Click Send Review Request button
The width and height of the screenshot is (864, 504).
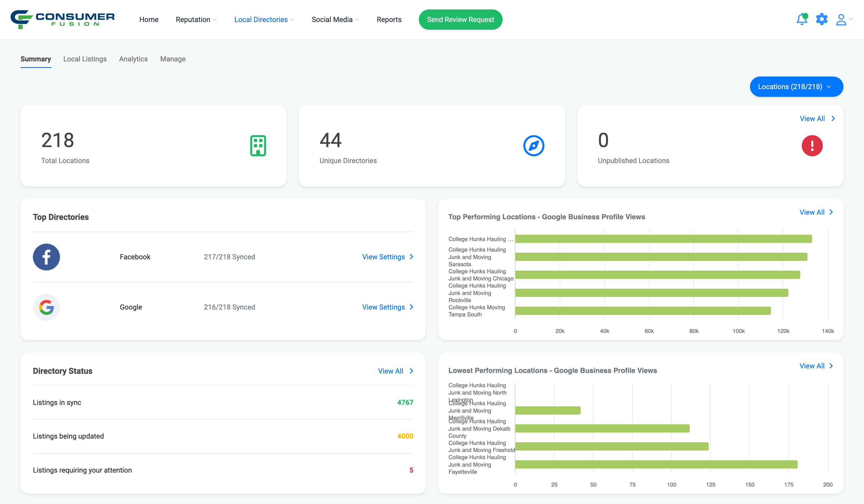click(460, 19)
